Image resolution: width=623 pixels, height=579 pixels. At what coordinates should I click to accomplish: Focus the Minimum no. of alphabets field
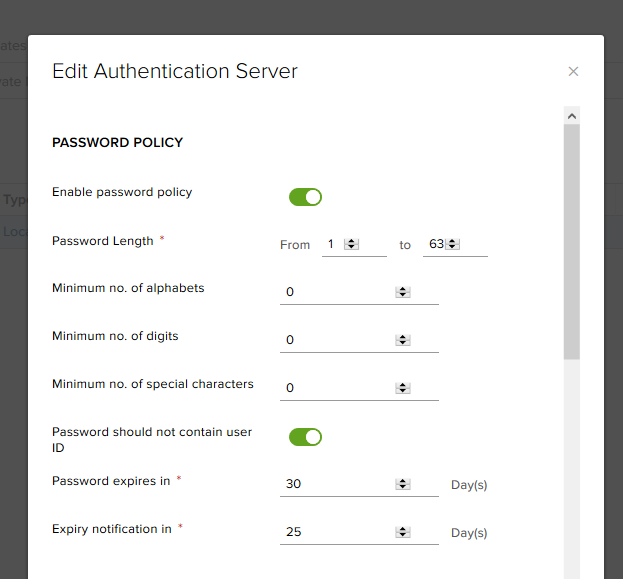point(338,292)
